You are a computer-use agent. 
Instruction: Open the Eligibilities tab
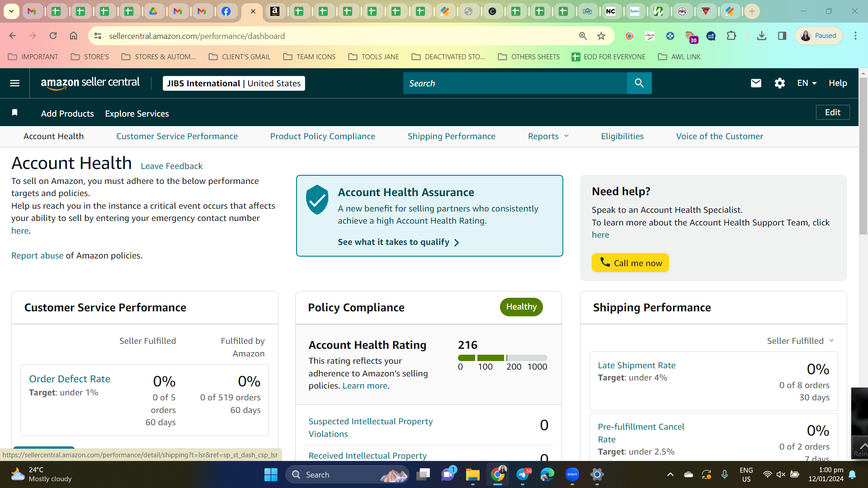coord(622,136)
